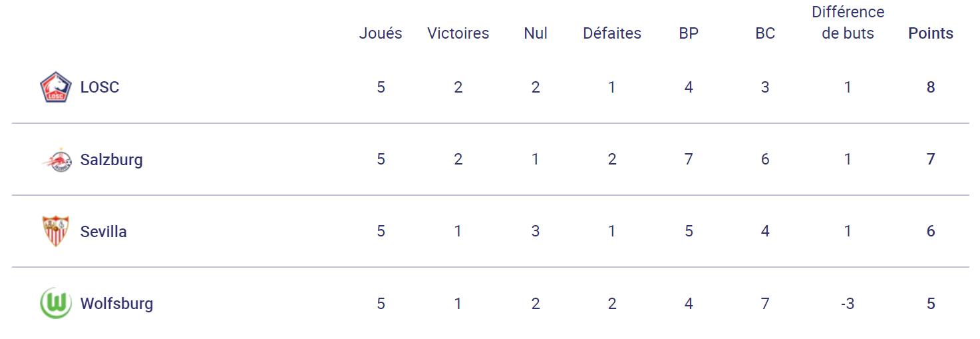Select the Sevilla team name
This screenshot has height=339, width=980.
104,232
